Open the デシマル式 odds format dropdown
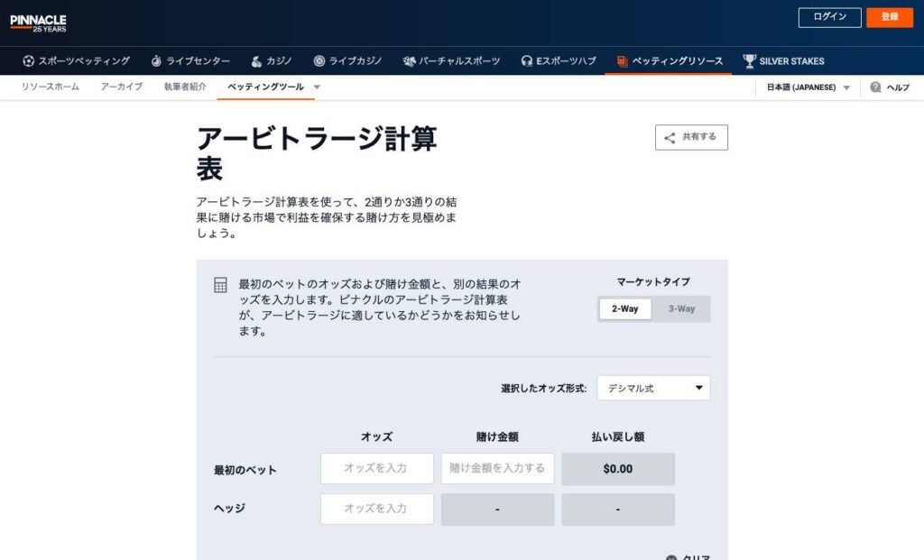The width and height of the screenshot is (924, 560). [x=653, y=389]
